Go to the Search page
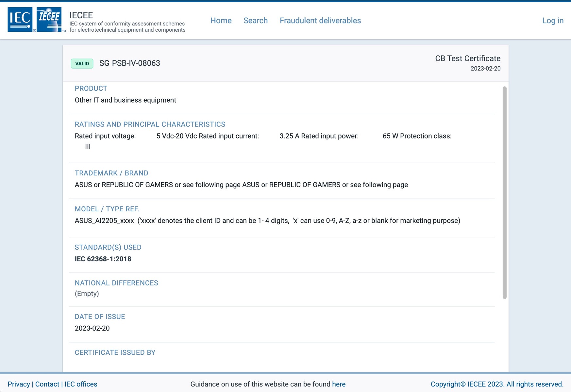The width and height of the screenshot is (571, 392). tap(256, 21)
